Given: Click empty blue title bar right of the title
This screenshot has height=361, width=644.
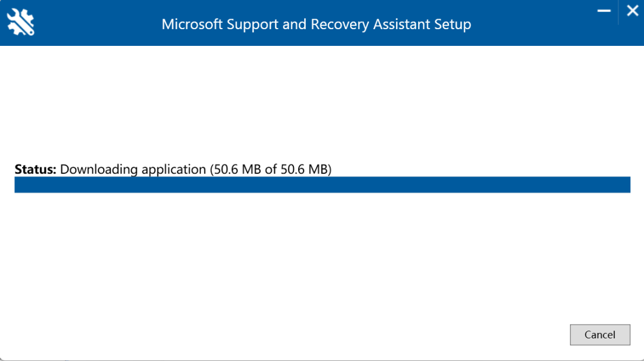Looking at the screenshot, I should pos(537,27).
